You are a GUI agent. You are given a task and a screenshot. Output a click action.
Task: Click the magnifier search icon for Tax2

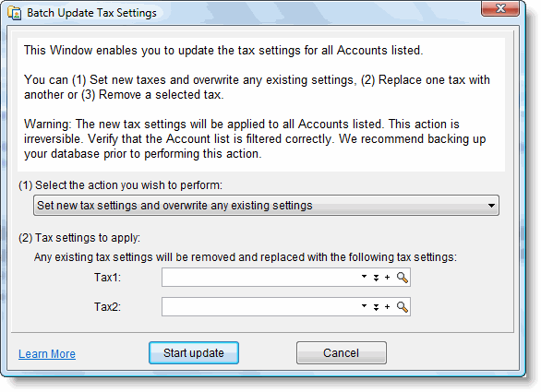tap(402, 307)
